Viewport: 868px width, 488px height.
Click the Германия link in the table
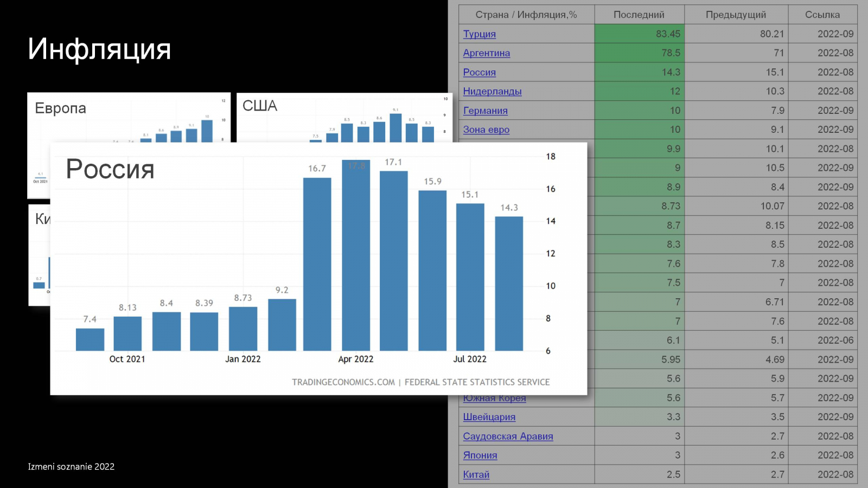(x=485, y=110)
